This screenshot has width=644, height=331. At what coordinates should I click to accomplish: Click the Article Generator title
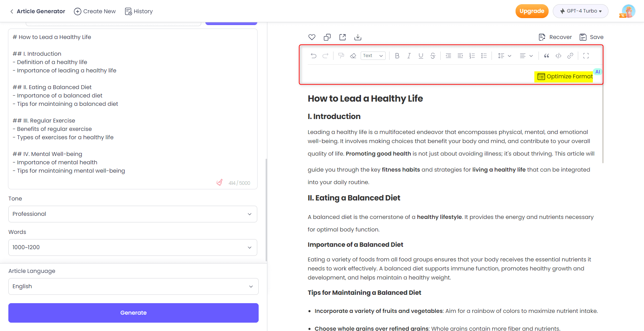coord(41,11)
